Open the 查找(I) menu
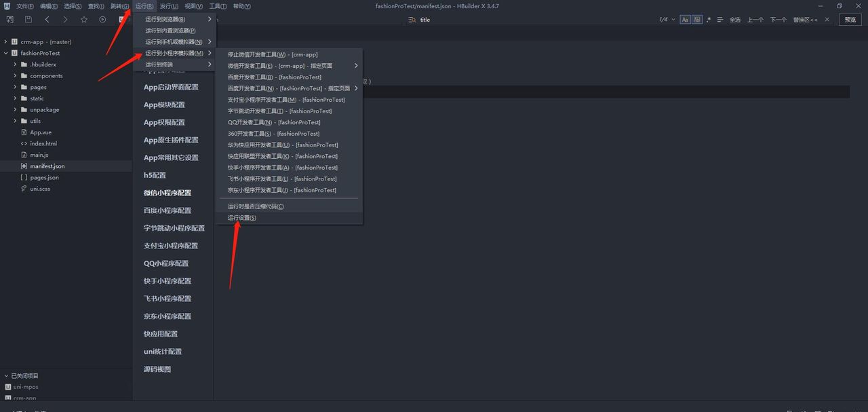Screen dimensions: 868x412 [96, 6]
